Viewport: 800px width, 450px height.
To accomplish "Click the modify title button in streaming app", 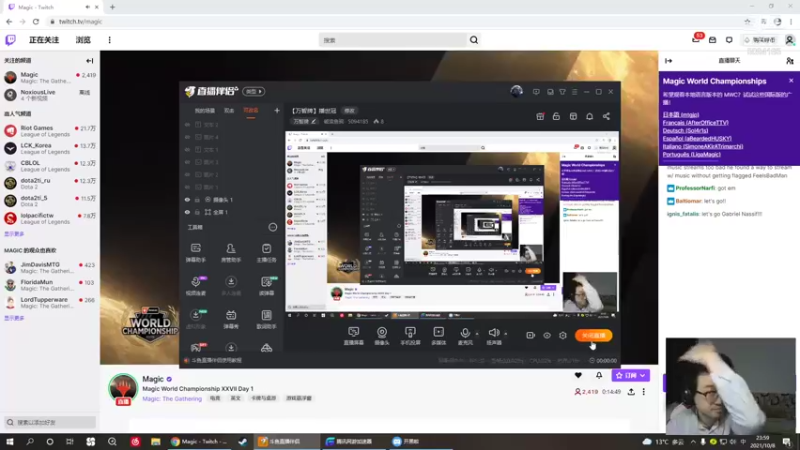I will (x=349, y=111).
